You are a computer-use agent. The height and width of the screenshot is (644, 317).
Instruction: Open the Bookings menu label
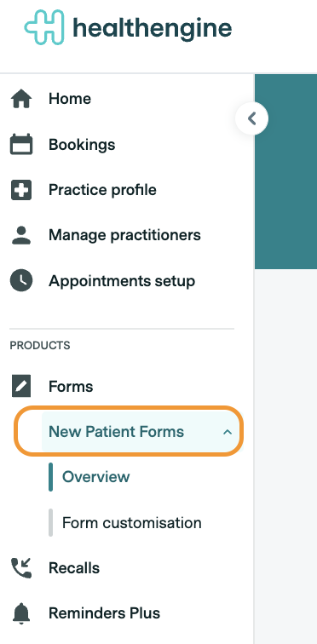[82, 145]
